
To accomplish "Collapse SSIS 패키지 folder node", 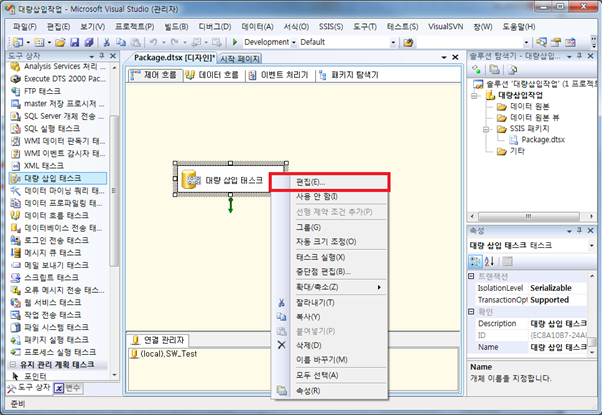I will pos(486,129).
